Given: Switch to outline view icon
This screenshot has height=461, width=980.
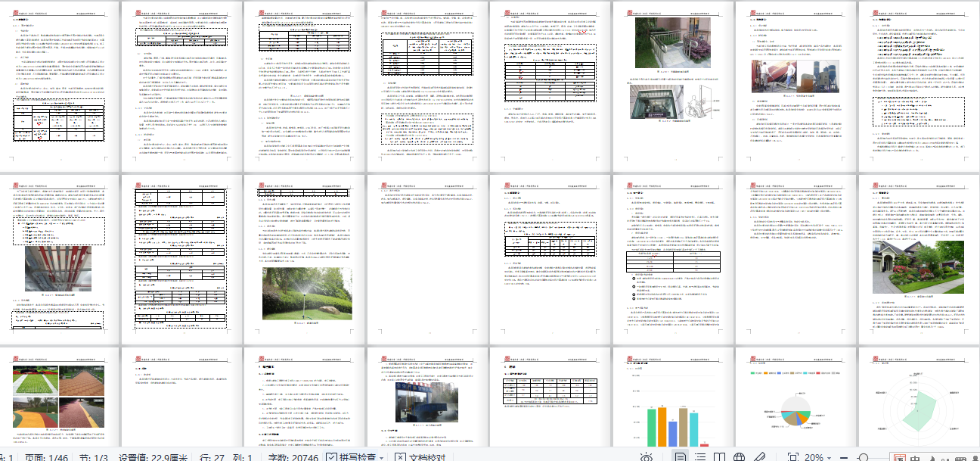Looking at the screenshot, I should click(x=700, y=457).
